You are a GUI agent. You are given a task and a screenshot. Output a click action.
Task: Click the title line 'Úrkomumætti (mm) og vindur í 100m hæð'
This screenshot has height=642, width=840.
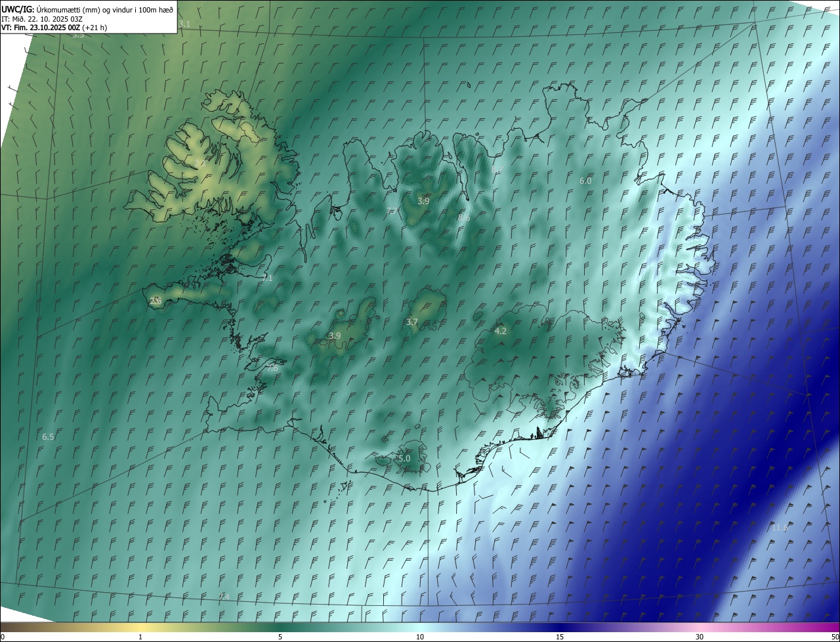click(105, 9)
